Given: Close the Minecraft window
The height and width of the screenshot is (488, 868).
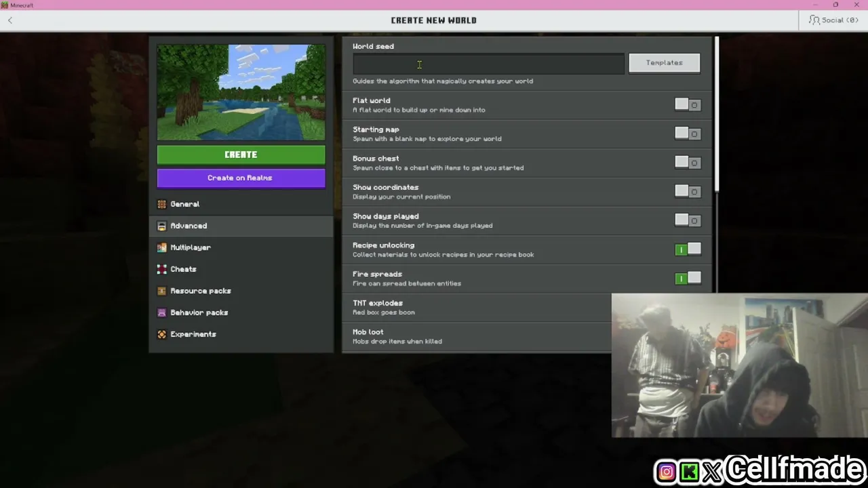Looking at the screenshot, I should (856, 5).
